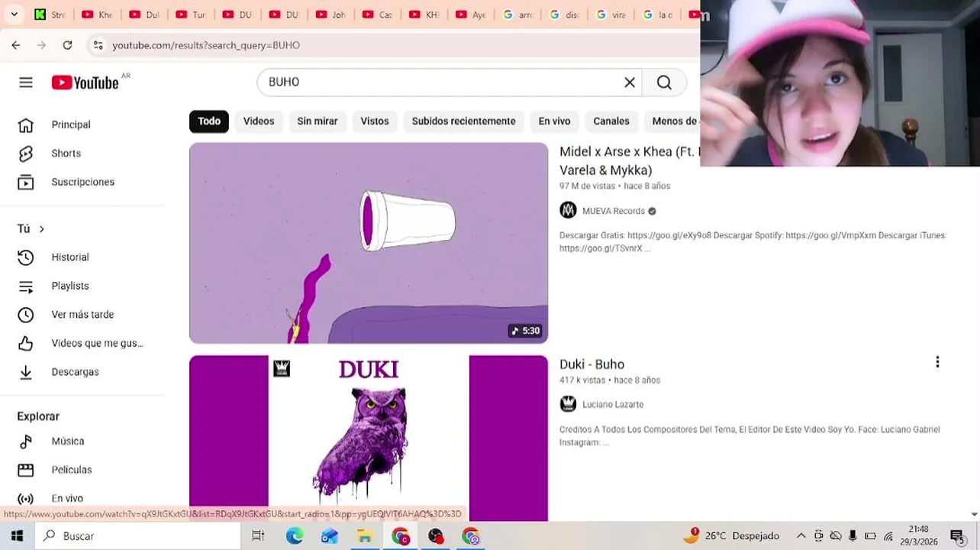The height and width of the screenshot is (550, 980).
Task: Launch Microsoft Edge from taskbar
Action: [x=295, y=536]
